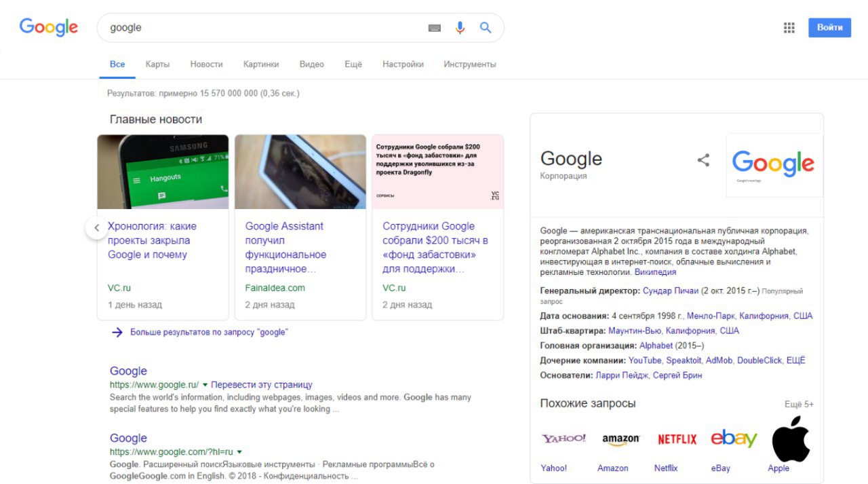Open dropdown arrow next to google.com/?hl=ru URL
The width and height of the screenshot is (868, 484).
tap(239, 452)
